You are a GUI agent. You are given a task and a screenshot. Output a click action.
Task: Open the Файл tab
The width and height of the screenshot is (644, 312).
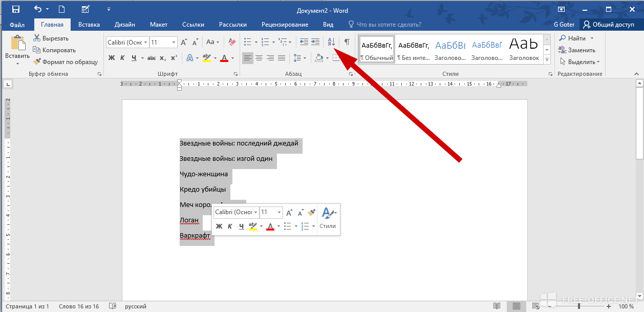(x=17, y=24)
